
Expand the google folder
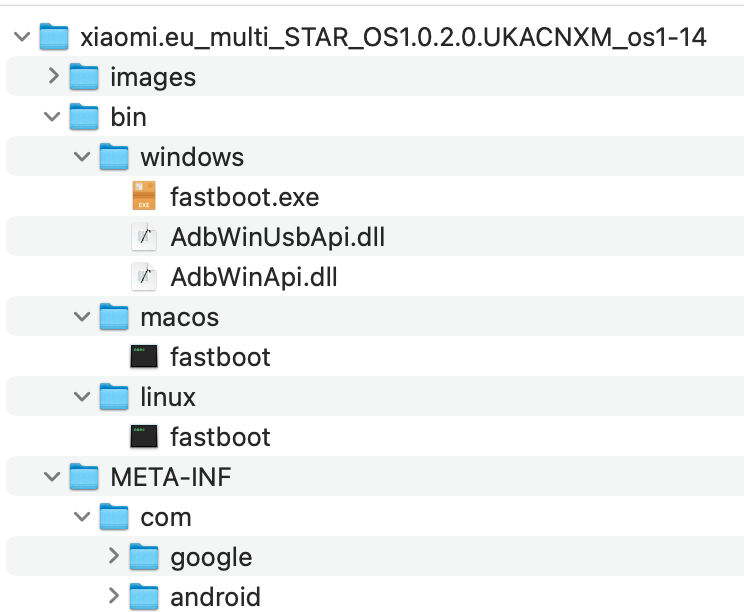coord(114,557)
